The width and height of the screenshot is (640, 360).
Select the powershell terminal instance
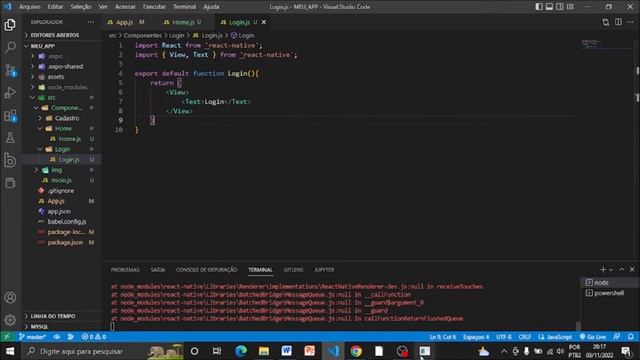[x=610, y=293]
